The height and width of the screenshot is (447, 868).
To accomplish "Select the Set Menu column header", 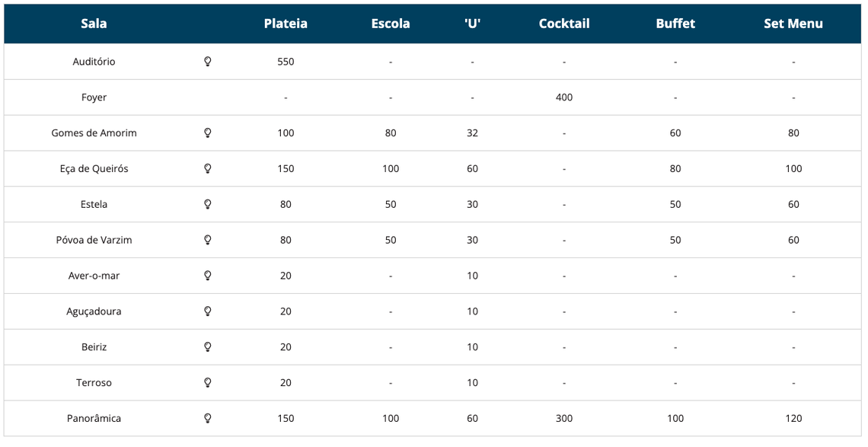I will [793, 24].
